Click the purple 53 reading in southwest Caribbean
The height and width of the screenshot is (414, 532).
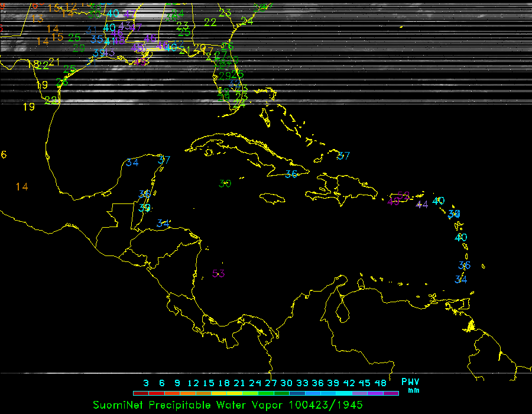coord(219,273)
